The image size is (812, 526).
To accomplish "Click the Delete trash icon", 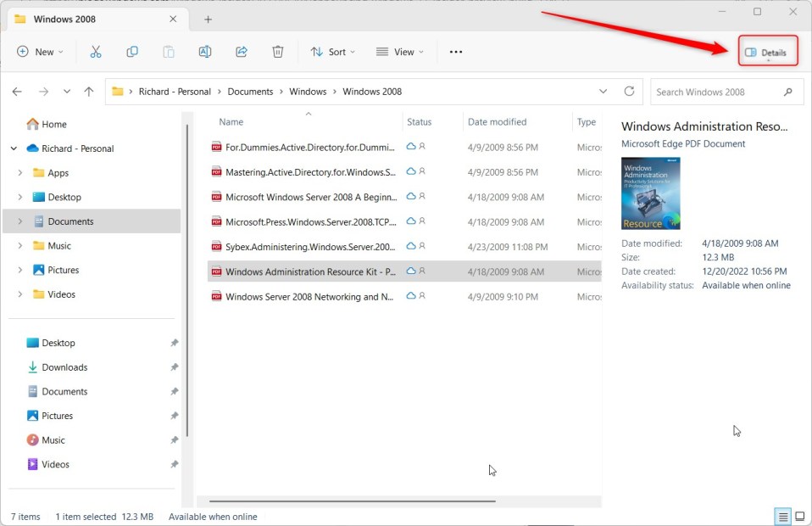I will pos(278,52).
